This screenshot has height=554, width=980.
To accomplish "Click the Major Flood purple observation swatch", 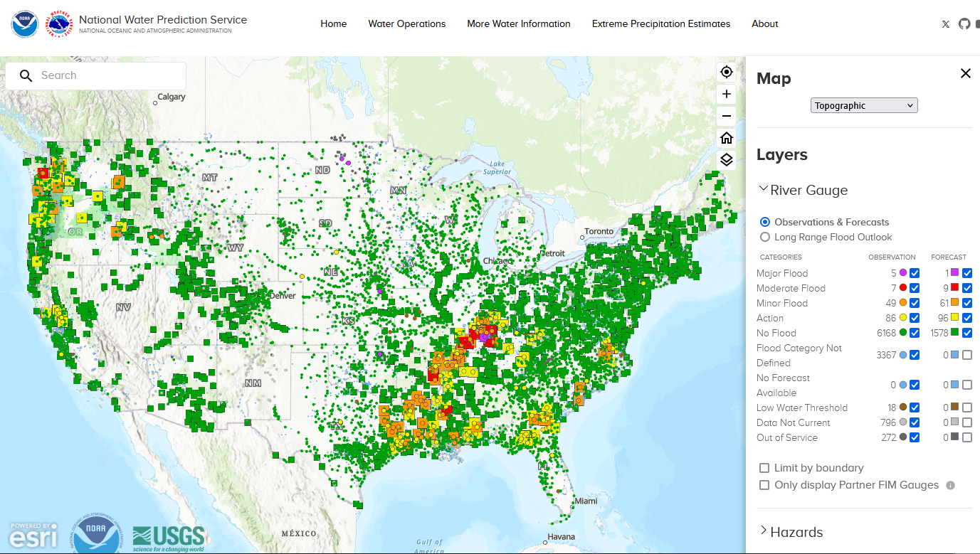I will [903, 273].
